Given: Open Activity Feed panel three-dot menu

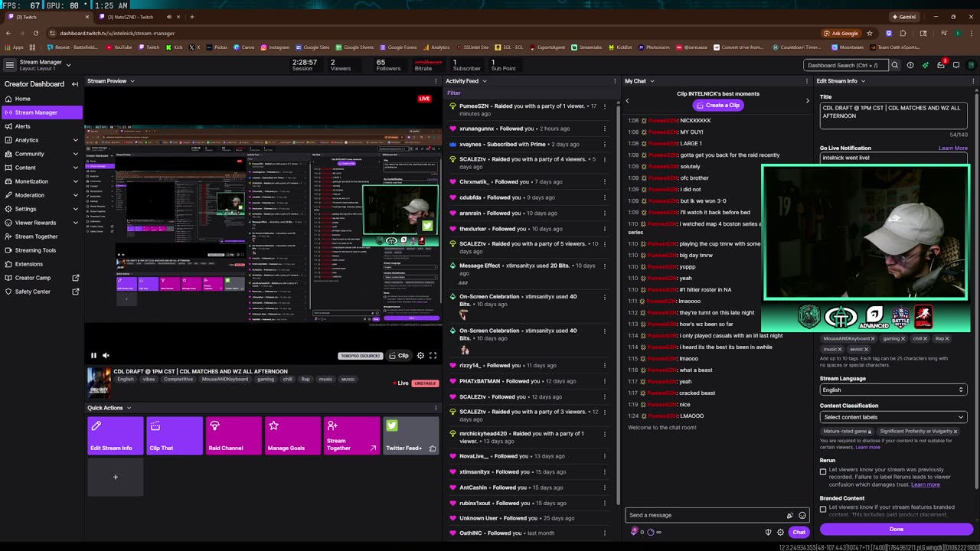Looking at the screenshot, I should pos(614,81).
